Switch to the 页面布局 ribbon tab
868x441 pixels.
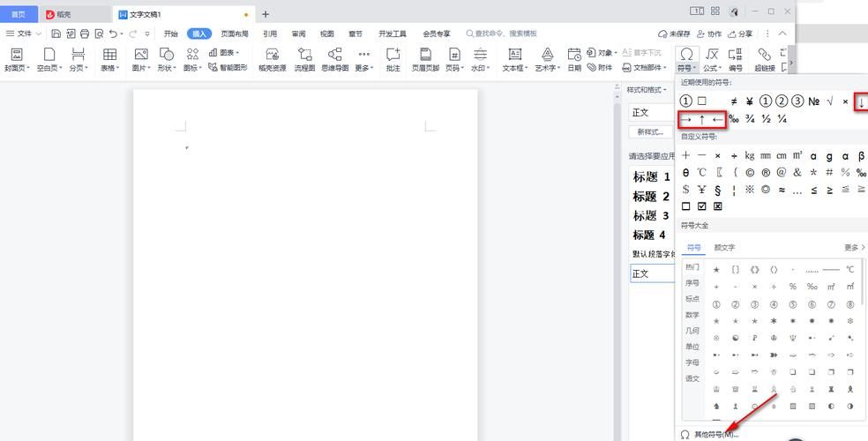tap(234, 34)
